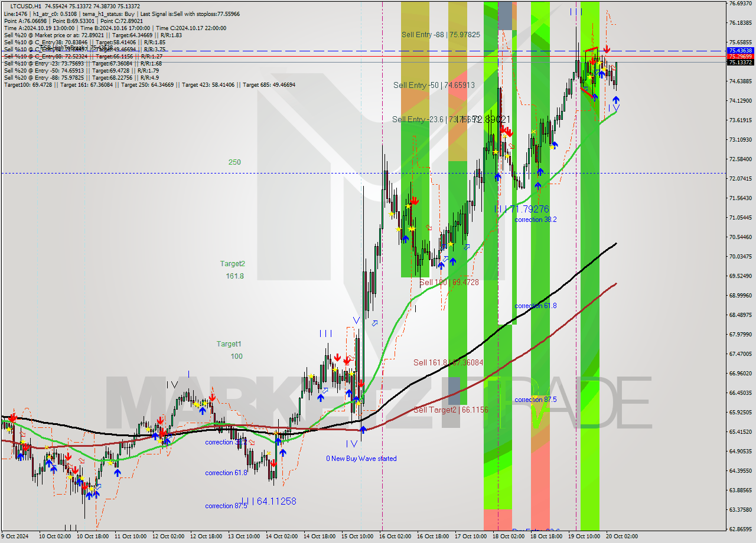Click the 74.63885 price axis label

click(740, 81)
